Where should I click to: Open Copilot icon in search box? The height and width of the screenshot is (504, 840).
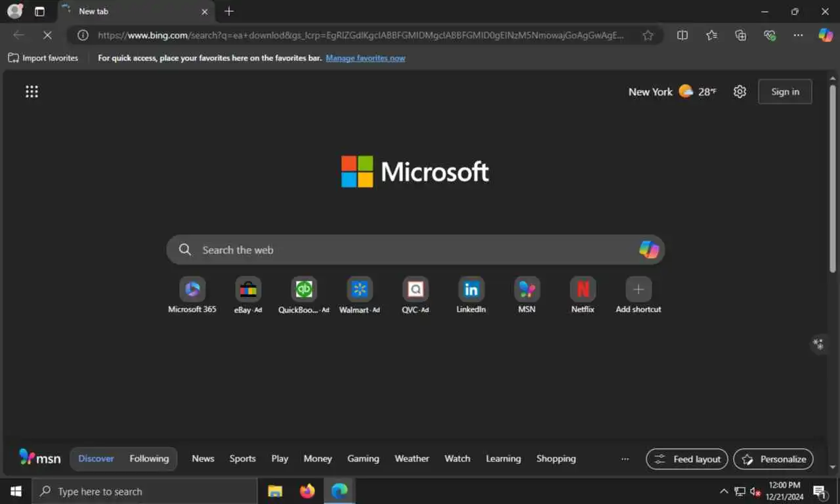click(648, 249)
